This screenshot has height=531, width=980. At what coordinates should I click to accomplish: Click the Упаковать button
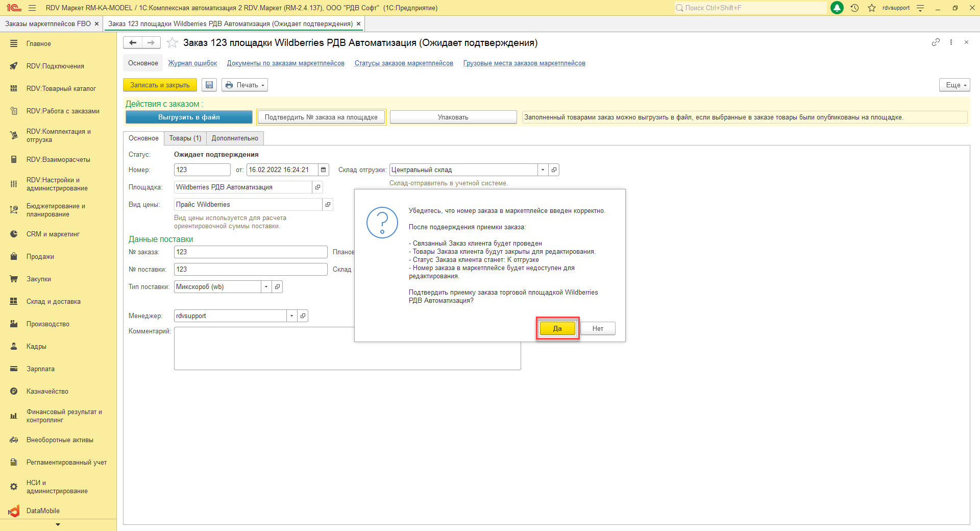point(453,117)
